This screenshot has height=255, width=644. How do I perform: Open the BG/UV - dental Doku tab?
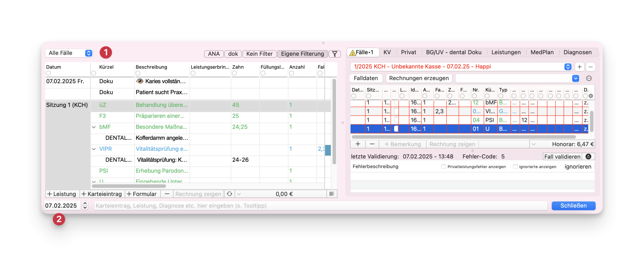[x=454, y=52]
